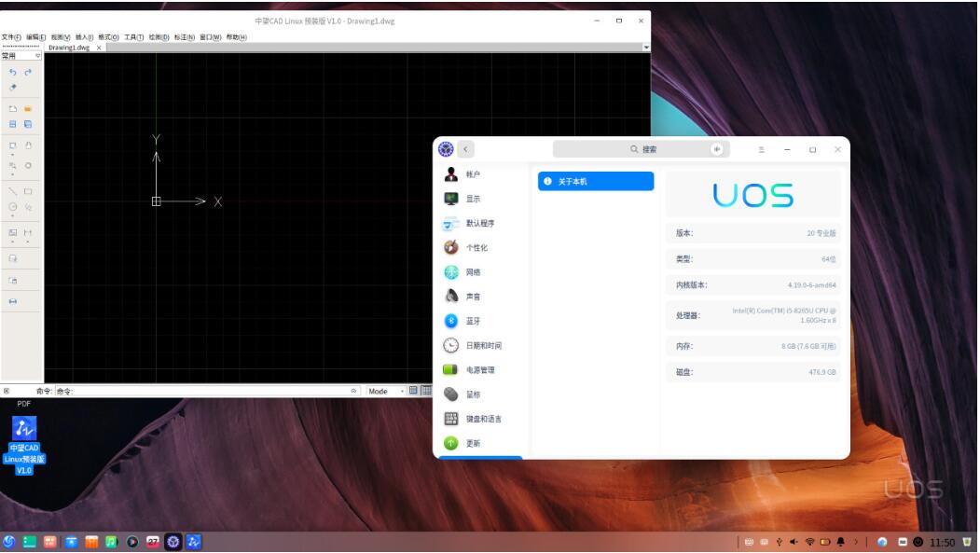Screen dimensions: 980x553
Task: Open the 标注(N) menu
Action: [185, 37]
